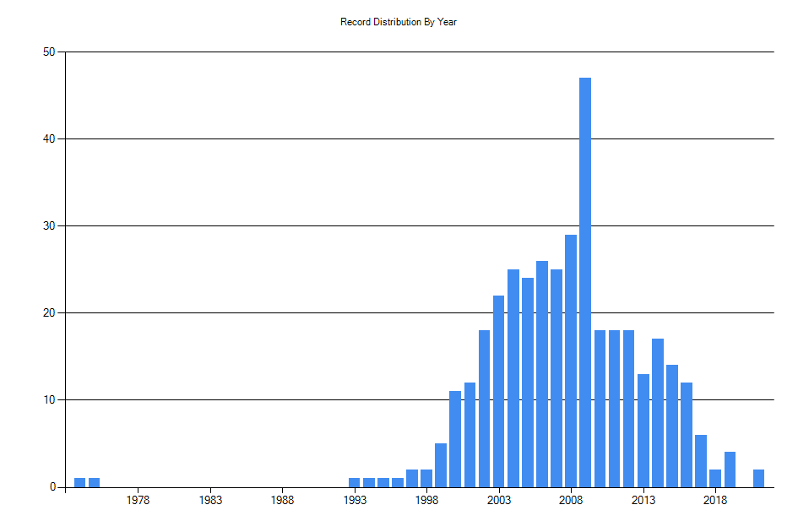Click the gridline at value 20

click(253, 310)
